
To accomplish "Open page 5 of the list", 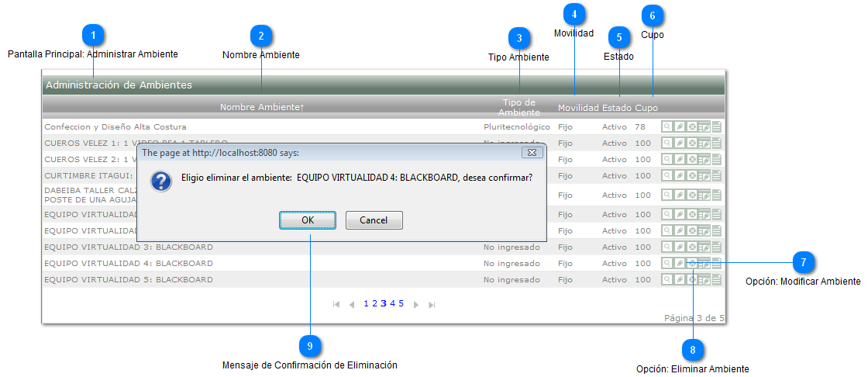I will point(401,303).
